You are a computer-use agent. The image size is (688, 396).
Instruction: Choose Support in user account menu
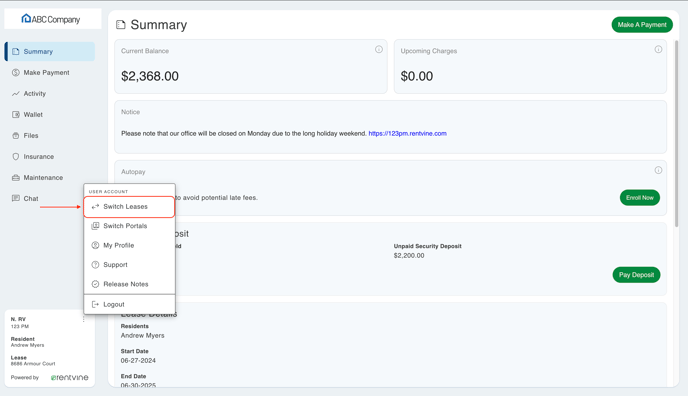pos(129,265)
